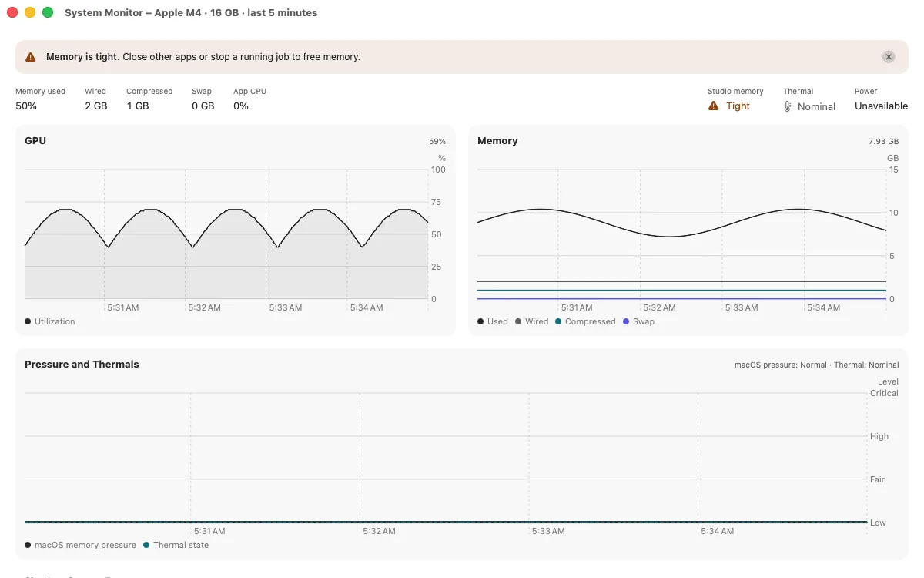Click the warning triangle in the banner
This screenshot has width=924, height=578.
click(x=30, y=57)
